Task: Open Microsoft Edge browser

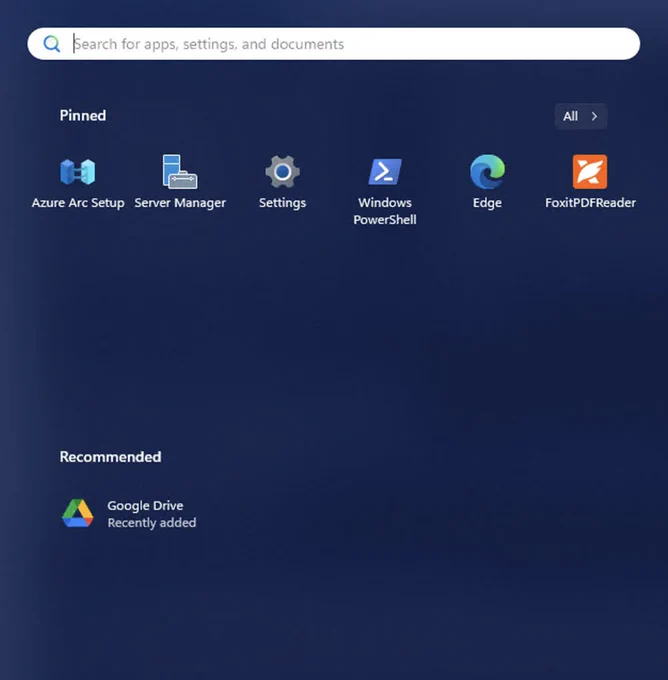Action: coord(487,182)
